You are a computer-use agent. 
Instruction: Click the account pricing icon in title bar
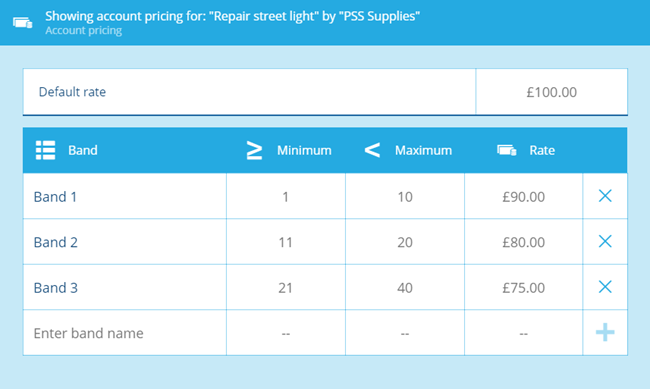(22, 22)
